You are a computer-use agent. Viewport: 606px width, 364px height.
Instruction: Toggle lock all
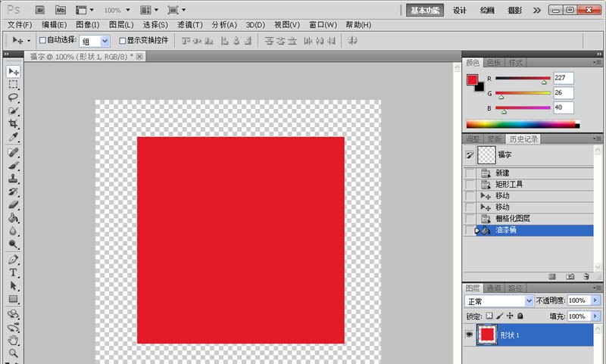pos(520,316)
